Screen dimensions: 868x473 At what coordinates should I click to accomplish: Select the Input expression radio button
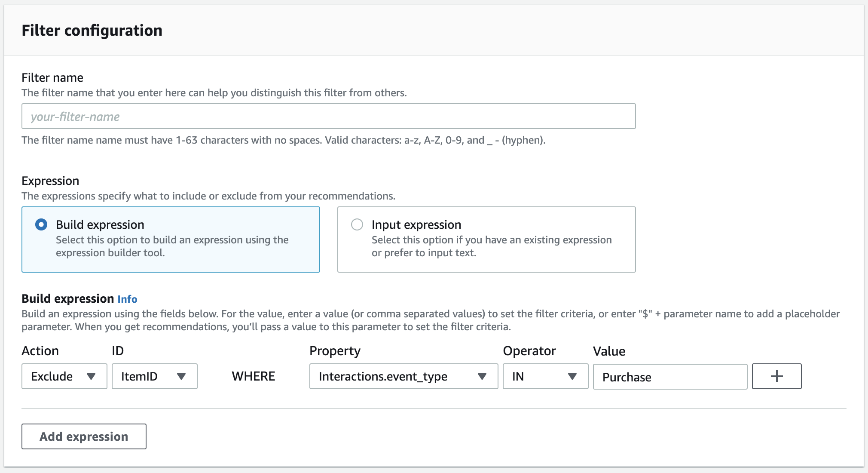click(x=357, y=224)
